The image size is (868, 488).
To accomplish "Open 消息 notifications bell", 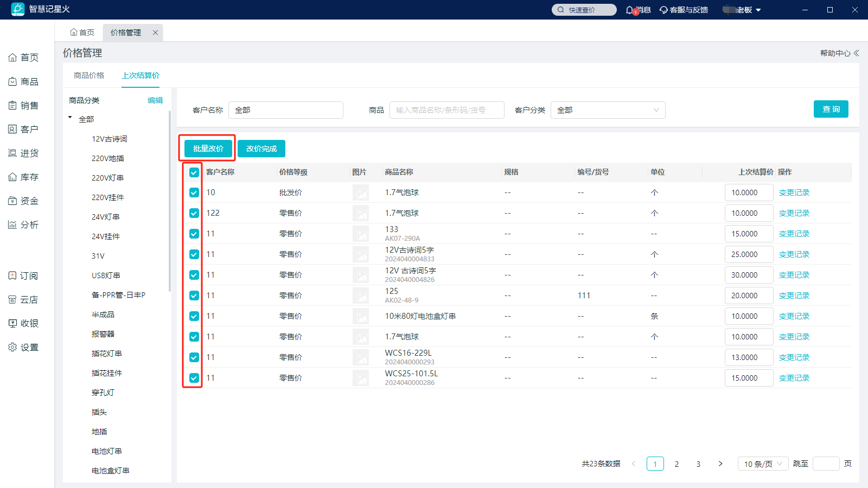I will tap(630, 10).
